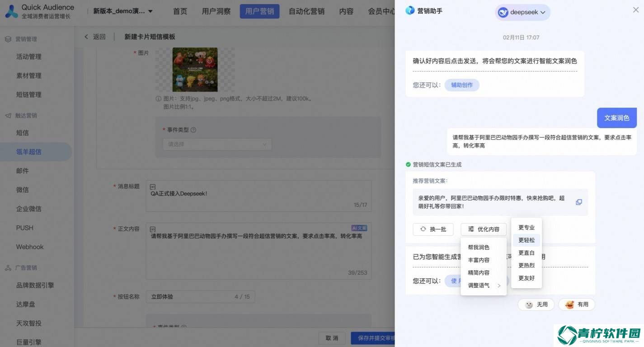Open 短信 in the sidebar
Viewport: 644px width, 347px height.
pyautogui.click(x=23, y=133)
